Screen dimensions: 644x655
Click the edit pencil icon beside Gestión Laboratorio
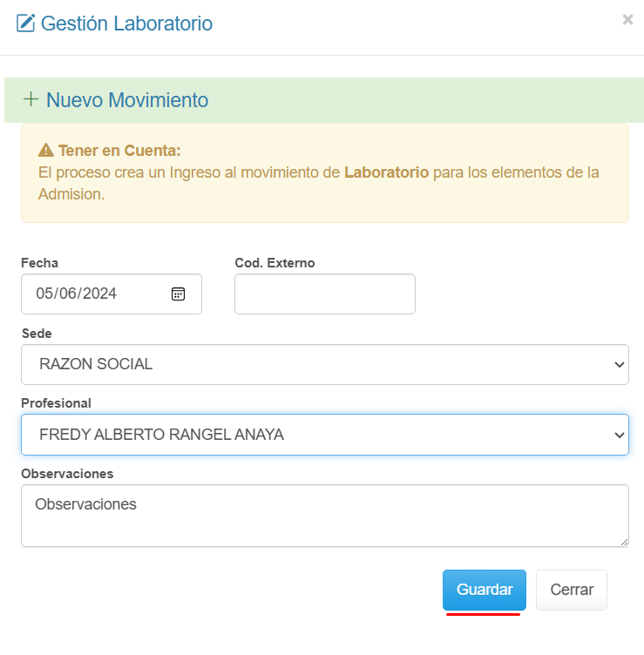tap(26, 24)
